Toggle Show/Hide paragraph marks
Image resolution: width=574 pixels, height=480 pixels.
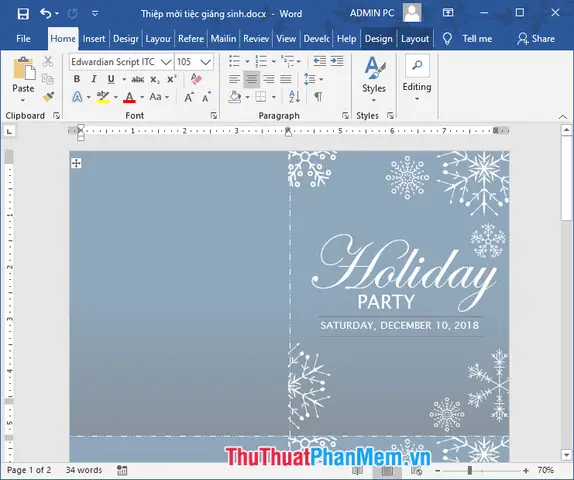point(318,97)
